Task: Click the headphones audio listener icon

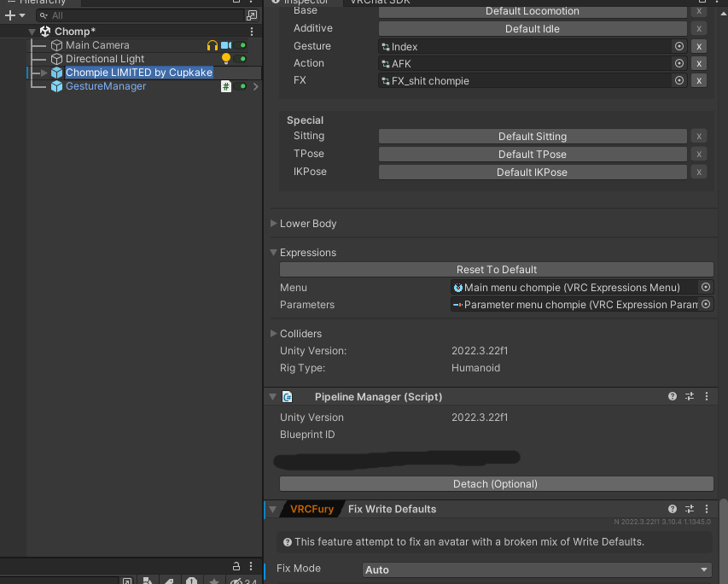Action: click(213, 45)
